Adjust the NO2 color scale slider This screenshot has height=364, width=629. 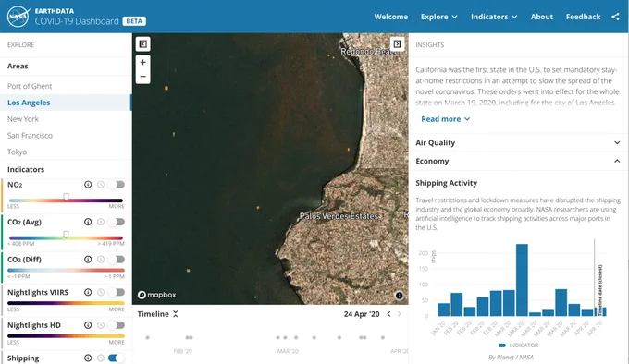(66, 197)
